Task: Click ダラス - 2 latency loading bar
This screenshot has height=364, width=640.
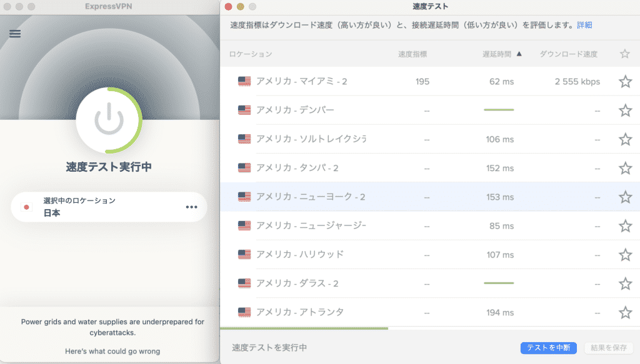Action: (x=499, y=283)
